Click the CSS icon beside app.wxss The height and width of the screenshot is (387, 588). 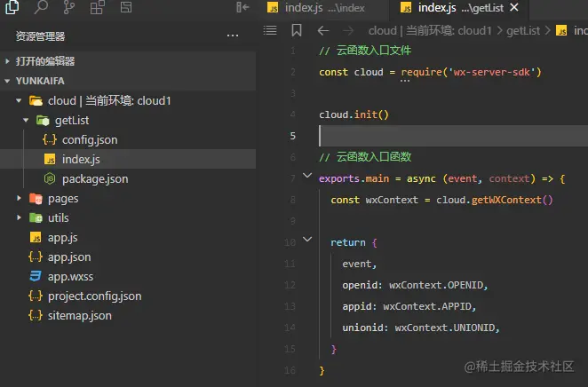pos(36,276)
